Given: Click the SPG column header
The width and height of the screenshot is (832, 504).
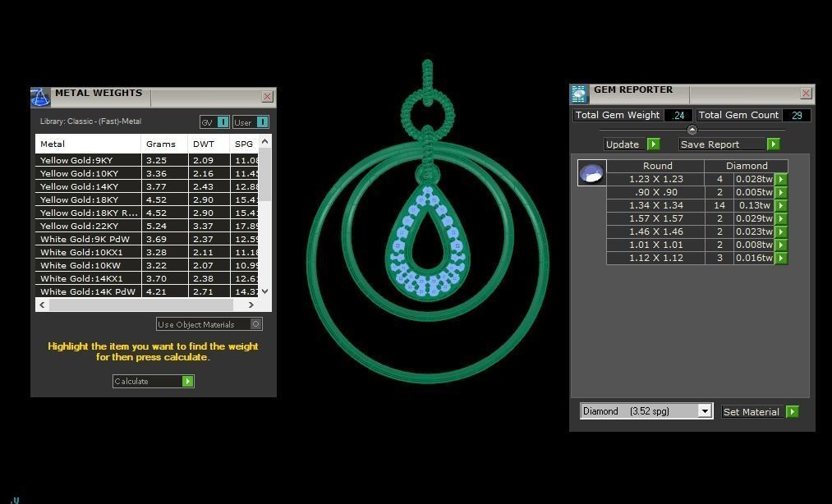Looking at the screenshot, I should pyautogui.click(x=244, y=144).
